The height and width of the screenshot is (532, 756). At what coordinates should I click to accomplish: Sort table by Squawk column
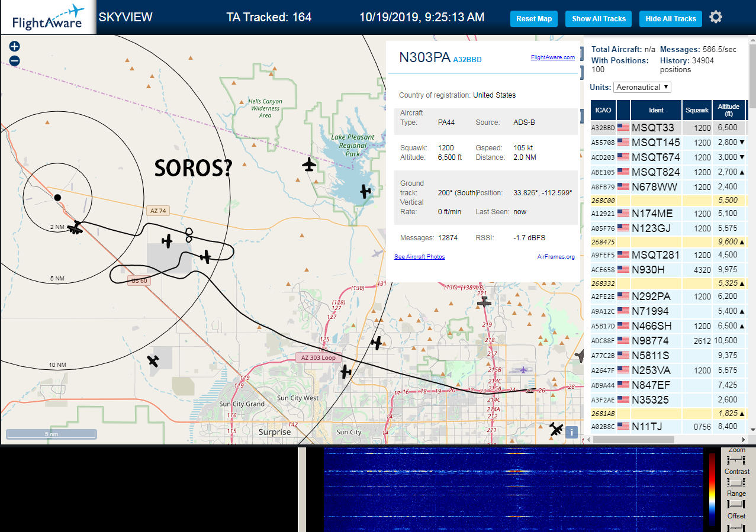click(x=697, y=110)
